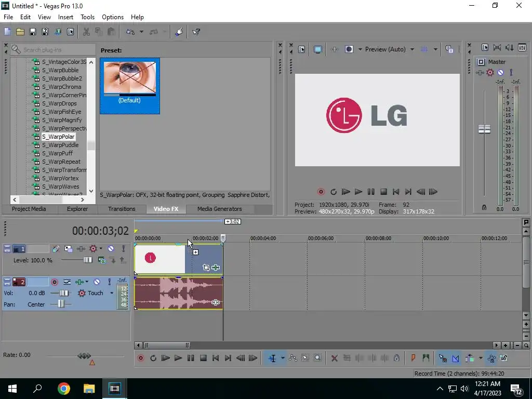Open Interactive Tutorials icon in toolbar

(179, 32)
